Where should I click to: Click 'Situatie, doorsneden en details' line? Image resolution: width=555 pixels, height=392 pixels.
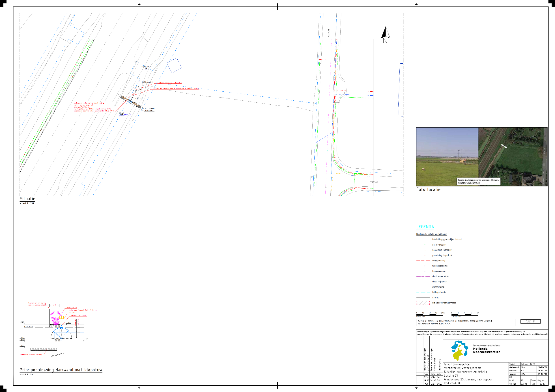(465, 372)
